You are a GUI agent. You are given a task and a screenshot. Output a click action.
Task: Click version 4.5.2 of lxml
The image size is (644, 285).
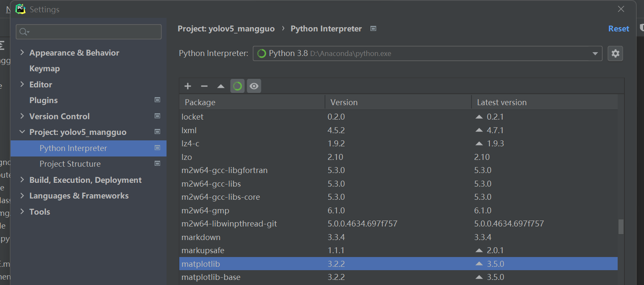[x=336, y=130]
